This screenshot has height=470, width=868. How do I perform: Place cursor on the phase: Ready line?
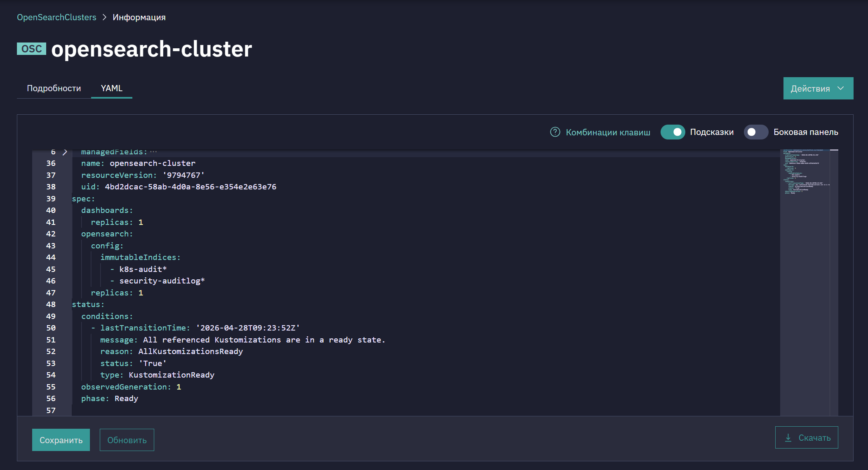[110, 399]
